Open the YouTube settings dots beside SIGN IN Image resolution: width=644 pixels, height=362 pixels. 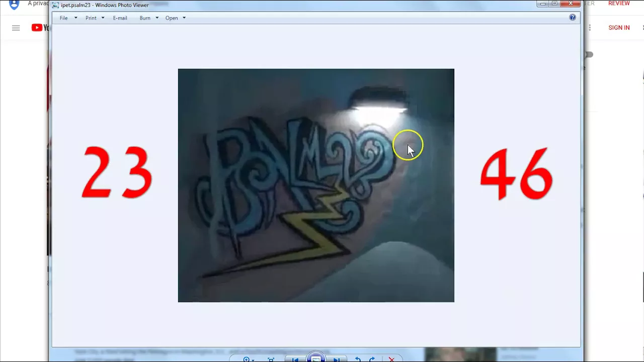(590, 28)
